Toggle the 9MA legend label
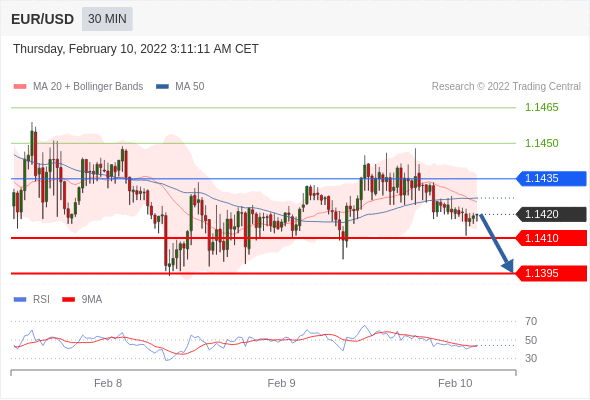Screen dimensions: 590x400 (x=92, y=300)
